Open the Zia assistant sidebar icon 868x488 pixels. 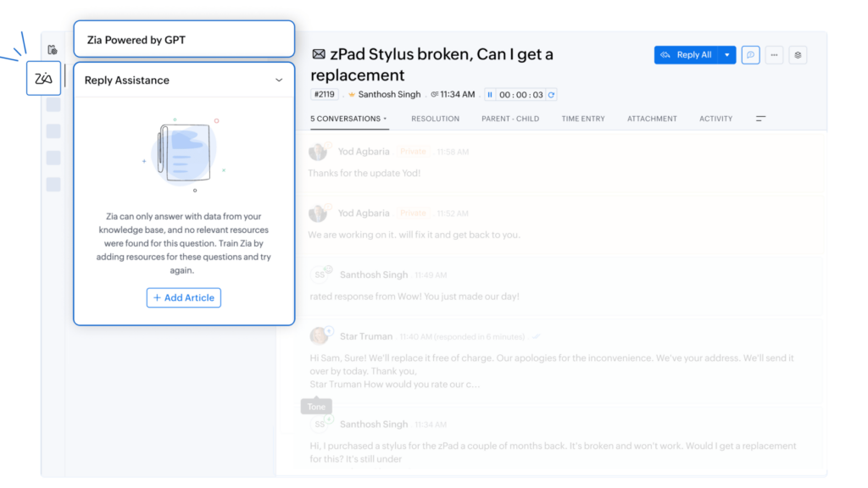43,78
